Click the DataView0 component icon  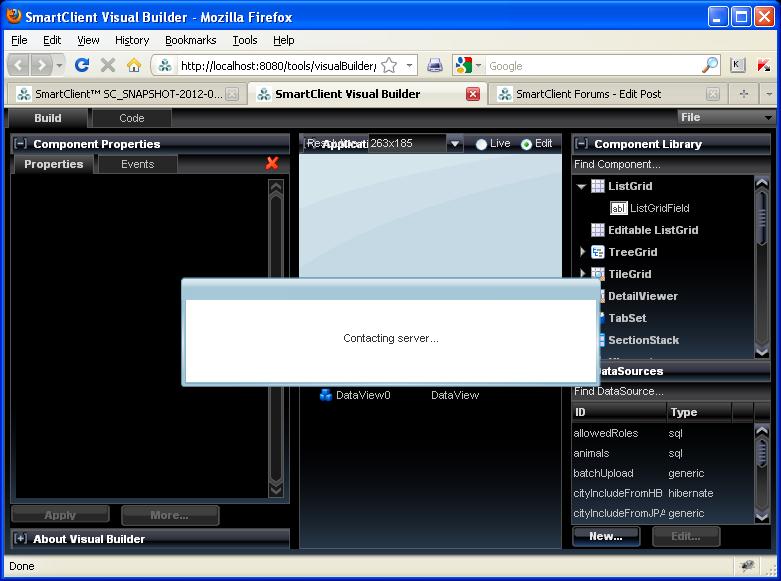pyautogui.click(x=325, y=395)
